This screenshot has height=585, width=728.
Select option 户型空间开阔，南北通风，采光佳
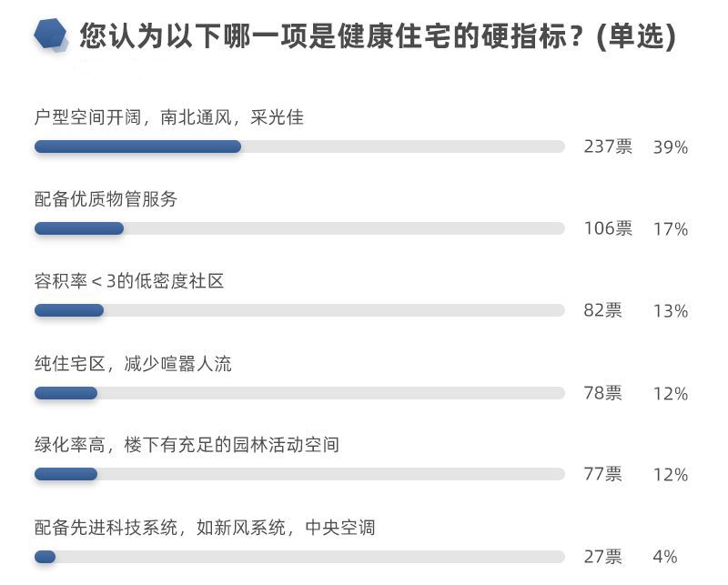tap(169, 117)
